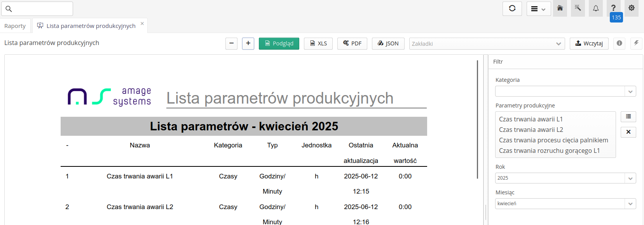This screenshot has height=225, width=644.
Task: Zoom out with the minus button
Action: (231, 43)
